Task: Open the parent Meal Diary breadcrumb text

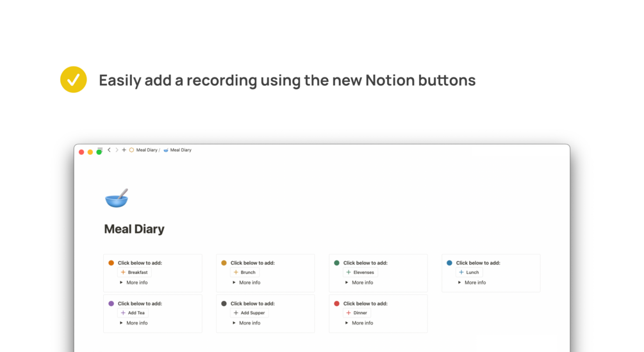Action: pyautogui.click(x=147, y=150)
